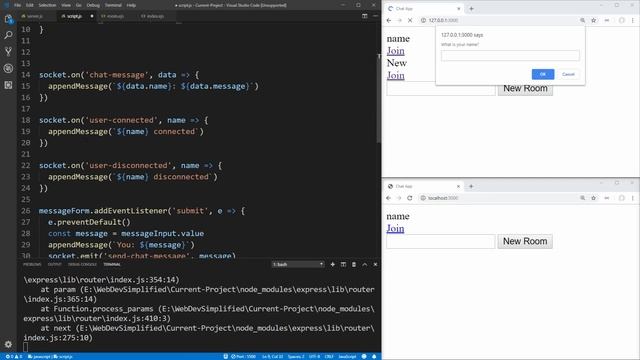Change the JavaScript language mode in status bar
This screenshot has width=640, height=360.
347,356
